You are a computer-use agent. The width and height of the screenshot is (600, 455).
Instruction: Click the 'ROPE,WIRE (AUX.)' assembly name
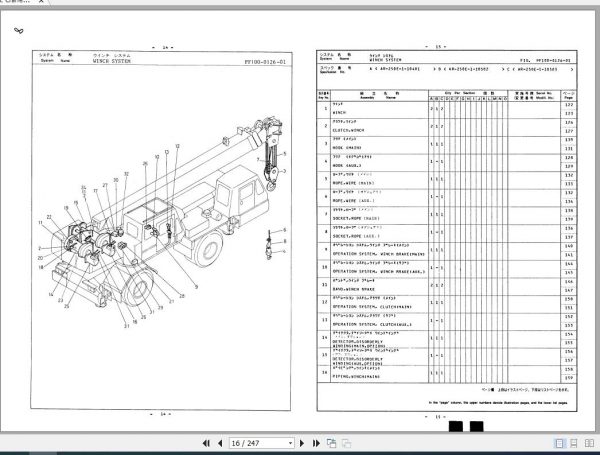[354, 201]
